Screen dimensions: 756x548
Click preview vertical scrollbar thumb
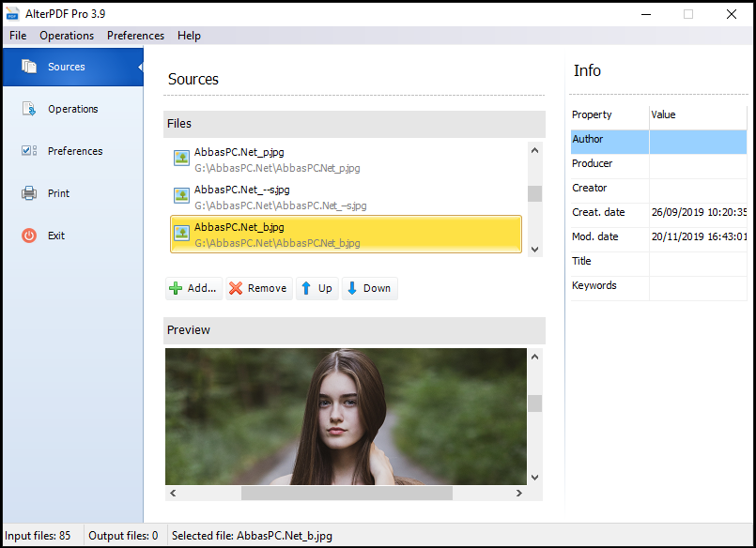coord(534,403)
